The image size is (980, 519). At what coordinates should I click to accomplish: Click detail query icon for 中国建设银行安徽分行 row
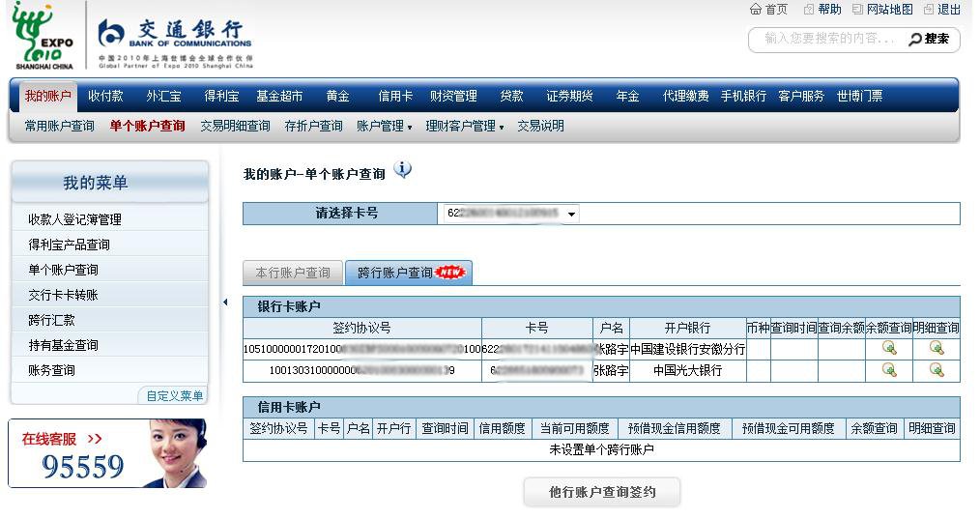tap(937, 348)
